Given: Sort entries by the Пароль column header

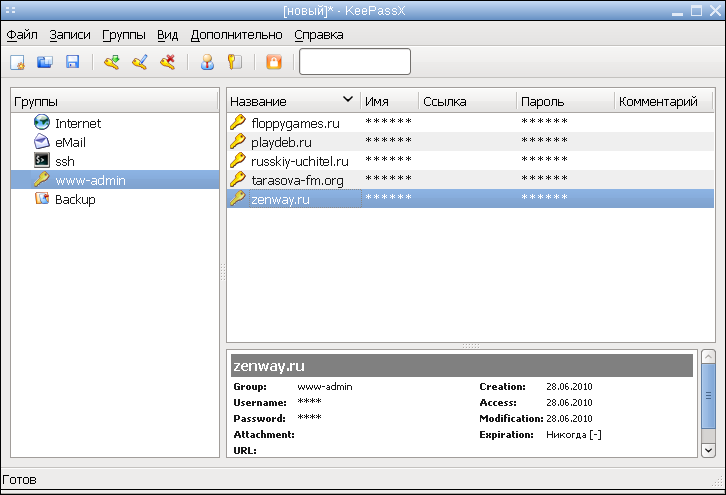Looking at the screenshot, I should point(542,101).
